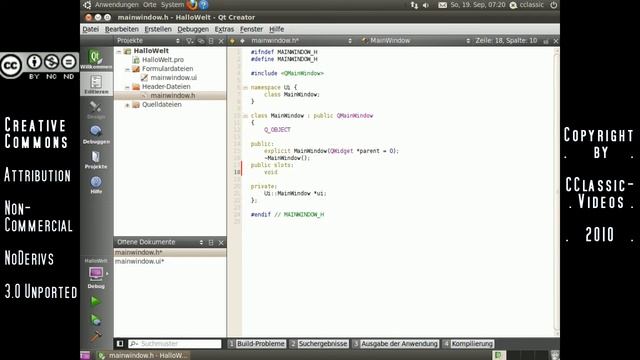Toggle the left sidebar visibility
Image resolution: width=640 pixels, height=360 pixels.
(x=120, y=344)
